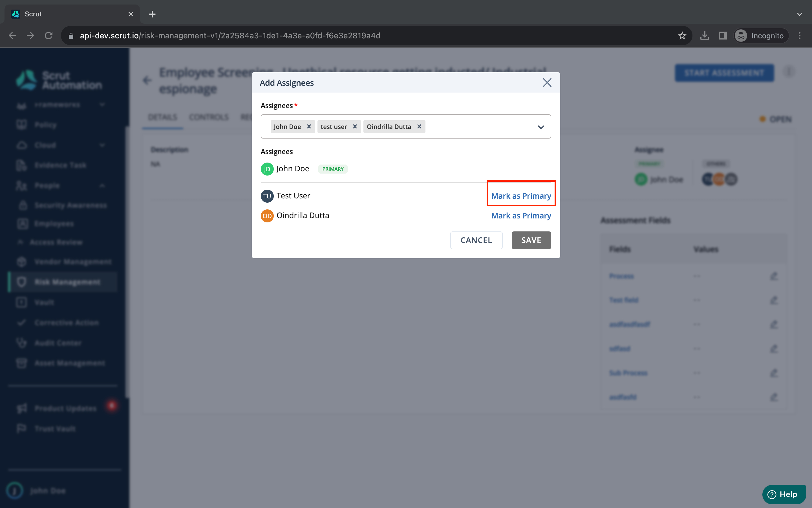The width and height of the screenshot is (812, 508).
Task: Edit the Process assessment field
Action: click(774, 276)
